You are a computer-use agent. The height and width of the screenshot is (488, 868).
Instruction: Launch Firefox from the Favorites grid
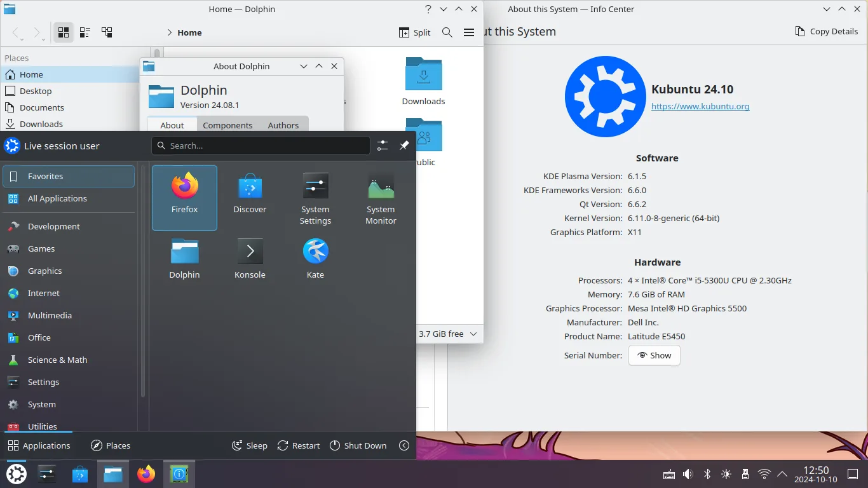[184, 198]
